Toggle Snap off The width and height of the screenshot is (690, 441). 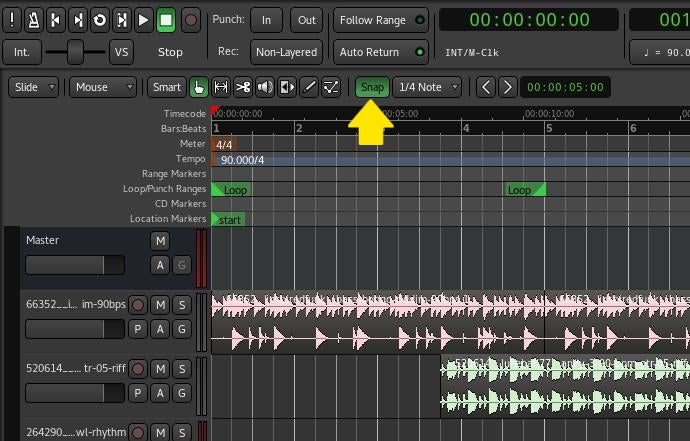(372, 87)
